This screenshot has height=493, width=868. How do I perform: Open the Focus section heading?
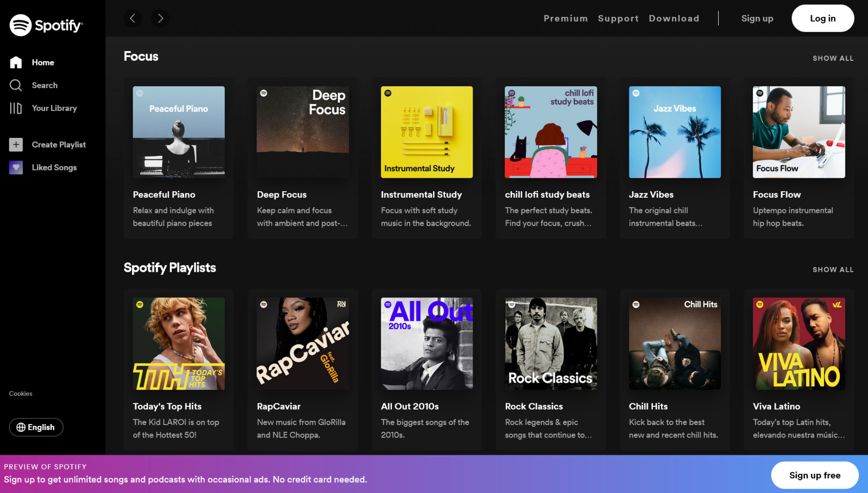pos(141,56)
